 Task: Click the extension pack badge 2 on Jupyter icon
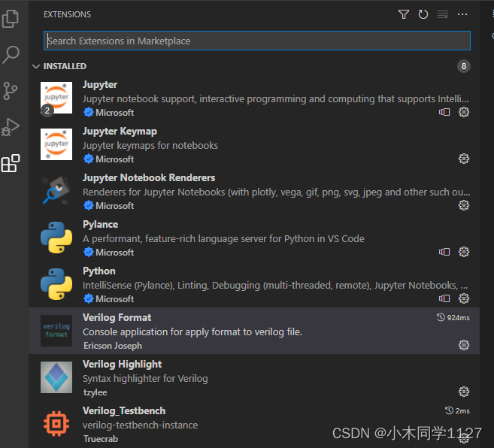47,110
